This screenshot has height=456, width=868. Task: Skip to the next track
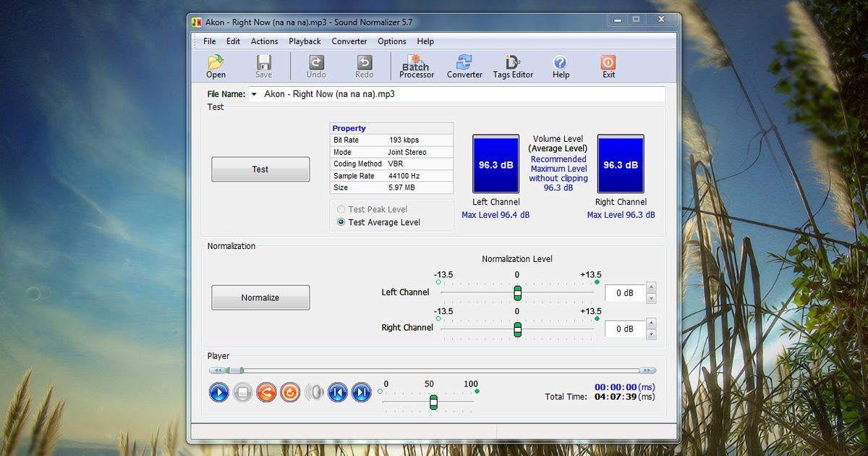[x=361, y=392]
